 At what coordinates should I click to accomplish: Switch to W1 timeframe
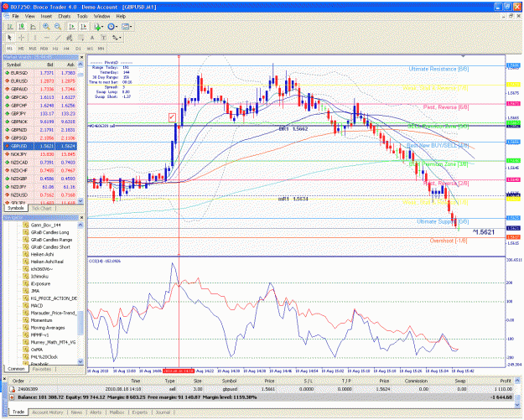coord(90,49)
